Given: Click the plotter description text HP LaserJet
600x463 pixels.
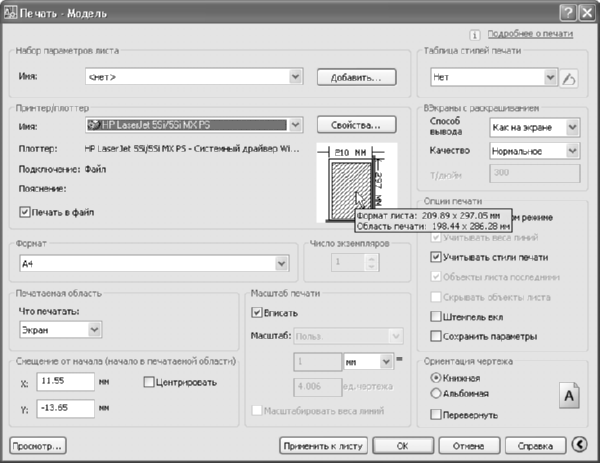Looking at the screenshot, I should pos(192,148).
